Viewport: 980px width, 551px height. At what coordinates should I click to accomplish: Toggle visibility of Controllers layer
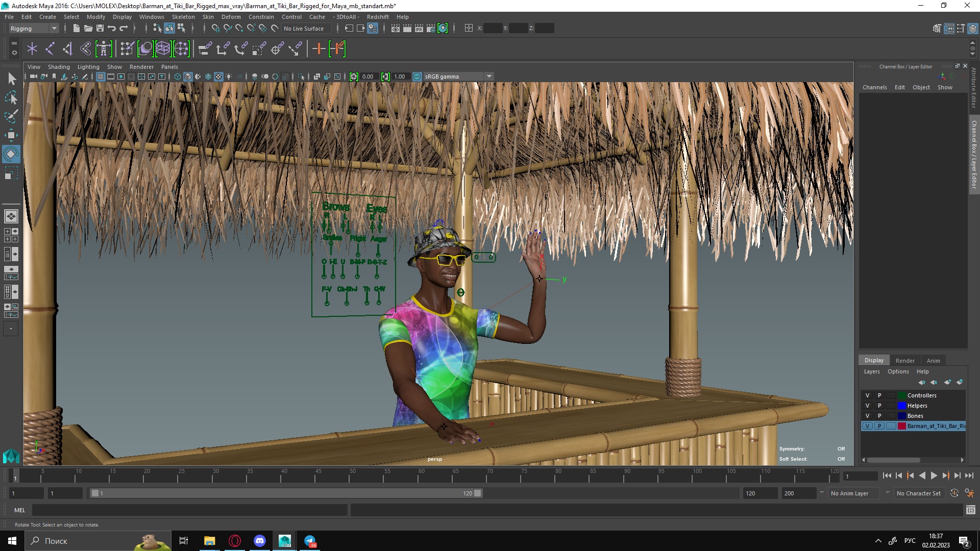click(x=867, y=395)
